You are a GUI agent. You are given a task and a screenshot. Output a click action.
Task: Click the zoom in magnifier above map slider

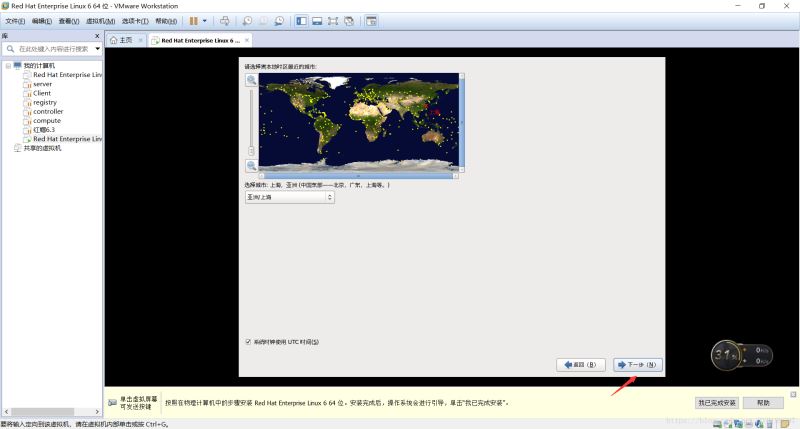click(x=251, y=79)
